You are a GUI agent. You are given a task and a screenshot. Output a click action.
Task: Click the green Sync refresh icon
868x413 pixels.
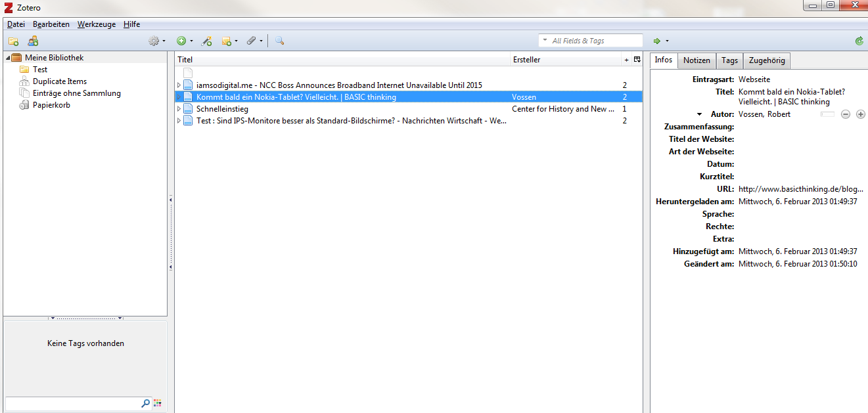859,41
